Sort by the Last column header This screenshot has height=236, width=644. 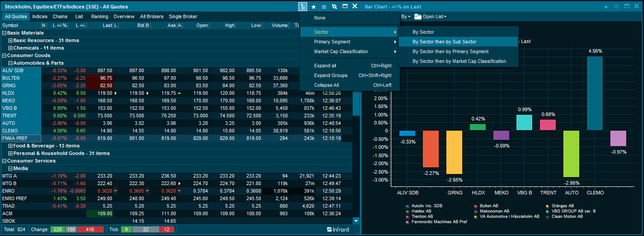pyautogui.click(x=100, y=25)
